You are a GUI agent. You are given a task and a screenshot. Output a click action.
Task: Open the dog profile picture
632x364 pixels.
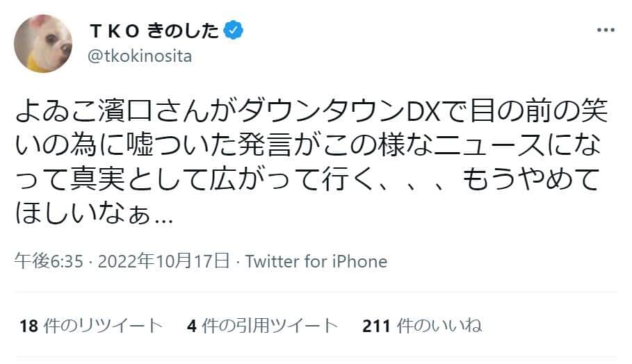point(43,43)
